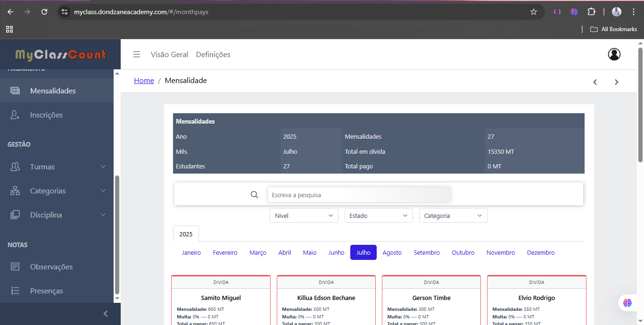Reload the page in the browser
This screenshot has height=325, width=644.
tap(44, 12)
